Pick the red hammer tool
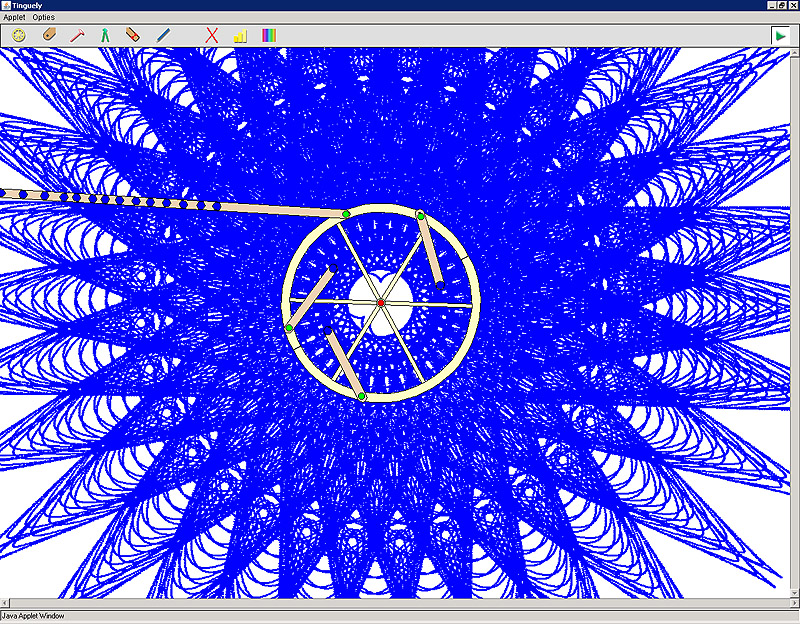The width and height of the screenshot is (800, 624). tap(77, 35)
